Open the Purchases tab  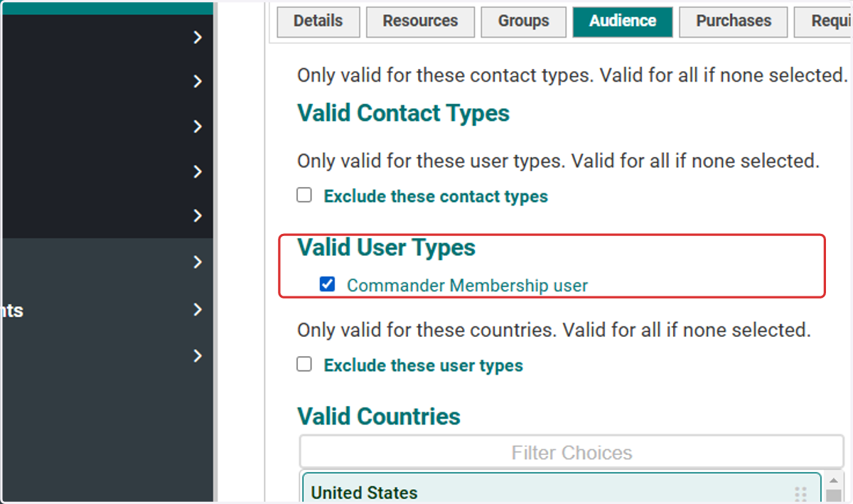[733, 21]
